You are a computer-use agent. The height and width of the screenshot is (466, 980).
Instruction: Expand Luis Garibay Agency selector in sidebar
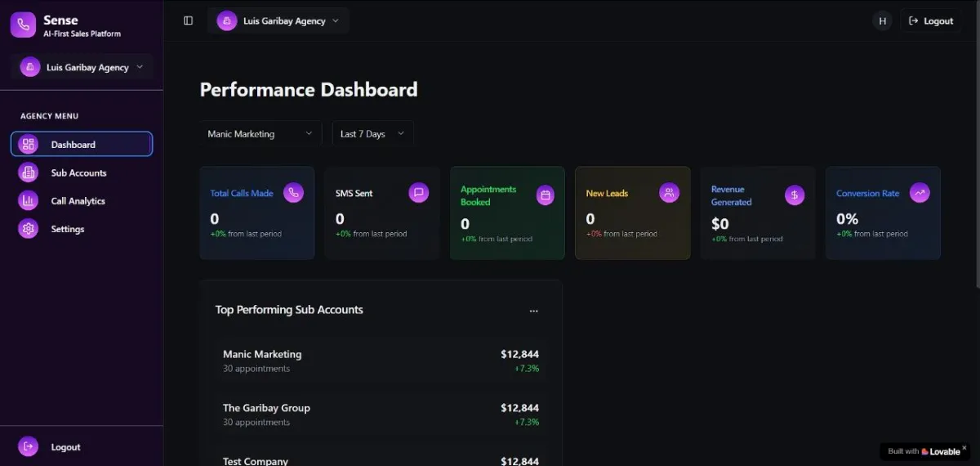pyautogui.click(x=82, y=67)
